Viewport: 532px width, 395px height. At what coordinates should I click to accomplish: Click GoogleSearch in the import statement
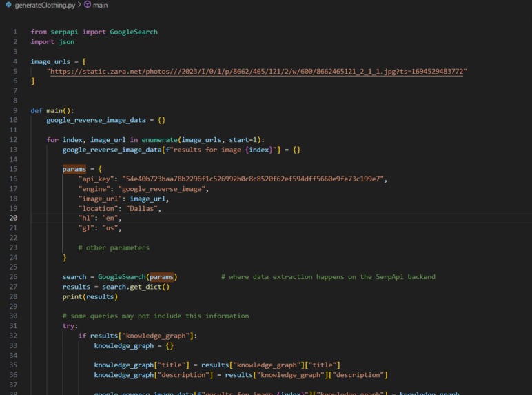point(134,32)
